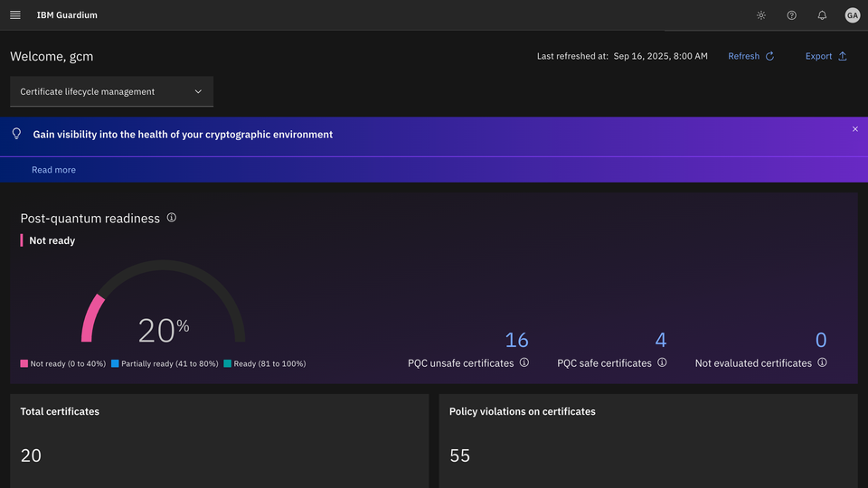Show info for Post-quantum readiness
This screenshot has height=488, width=868.
coord(172,218)
